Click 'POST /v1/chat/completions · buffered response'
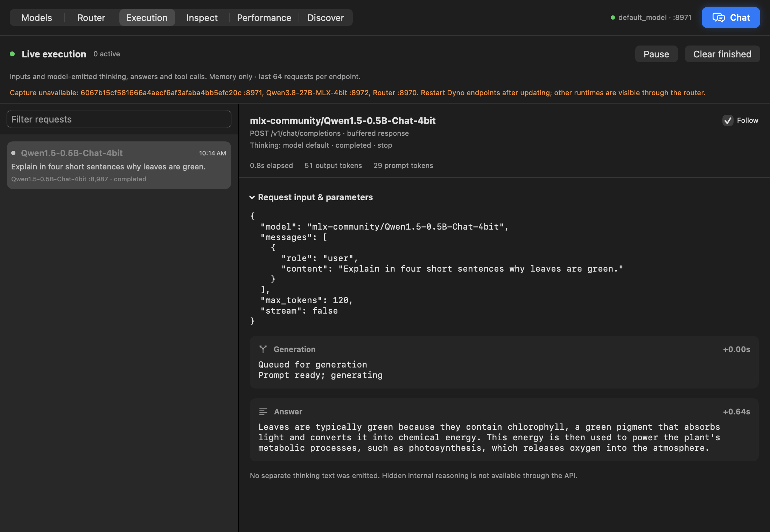Viewport: 770px width, 532px height. point(329,133)
